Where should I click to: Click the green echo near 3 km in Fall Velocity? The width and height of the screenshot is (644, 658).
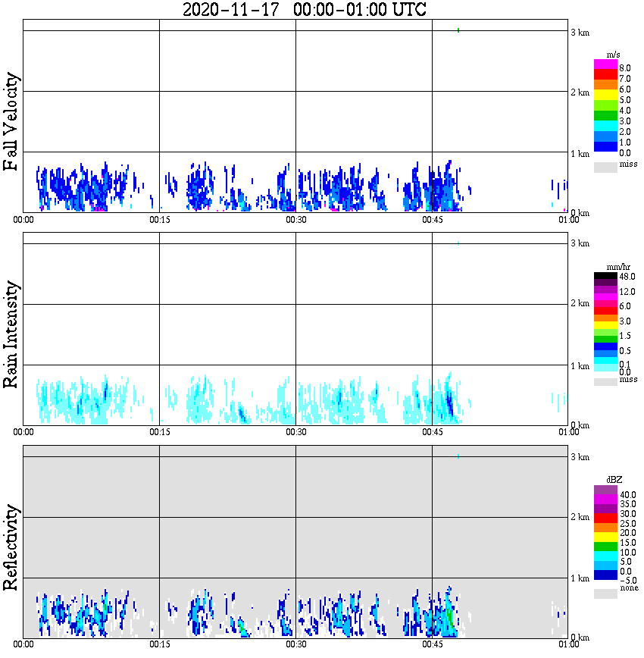pyautogui.click(x=458, y=30)
